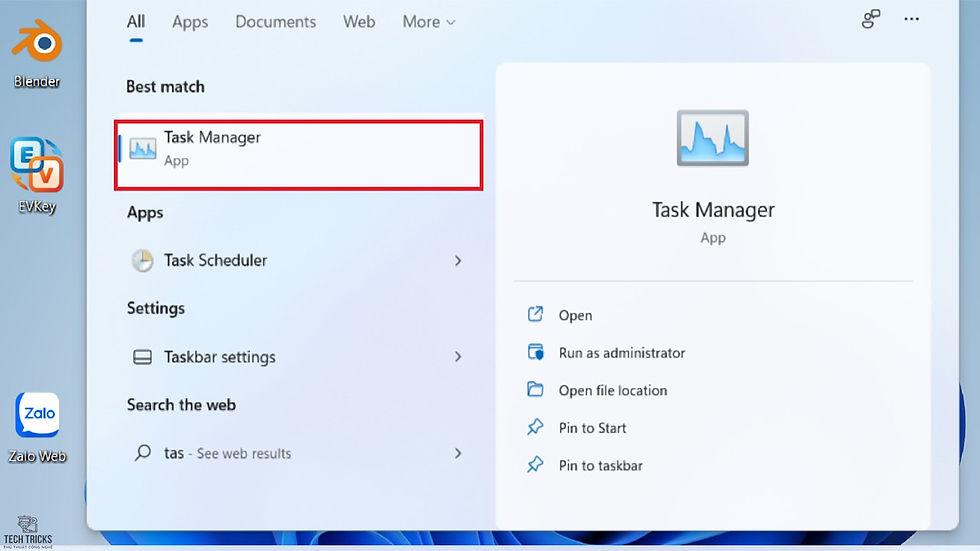
Task: Switch to the Documents search tab
Action: (276, 22)
